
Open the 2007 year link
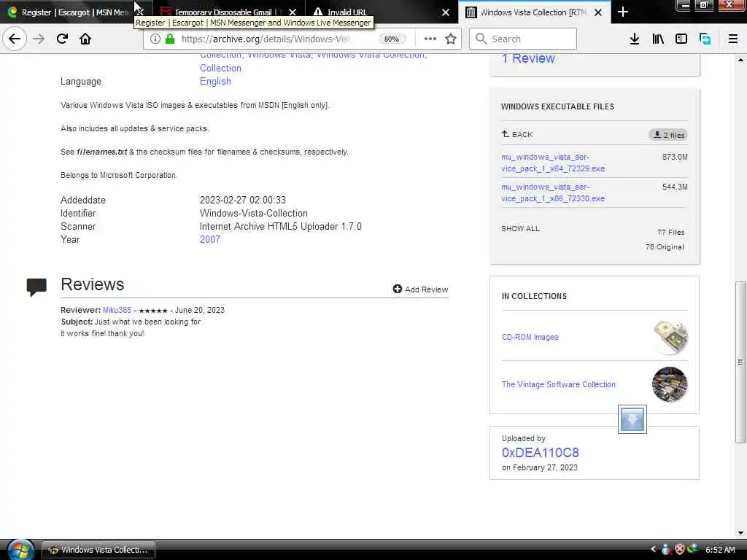click(x=210, y=239)
